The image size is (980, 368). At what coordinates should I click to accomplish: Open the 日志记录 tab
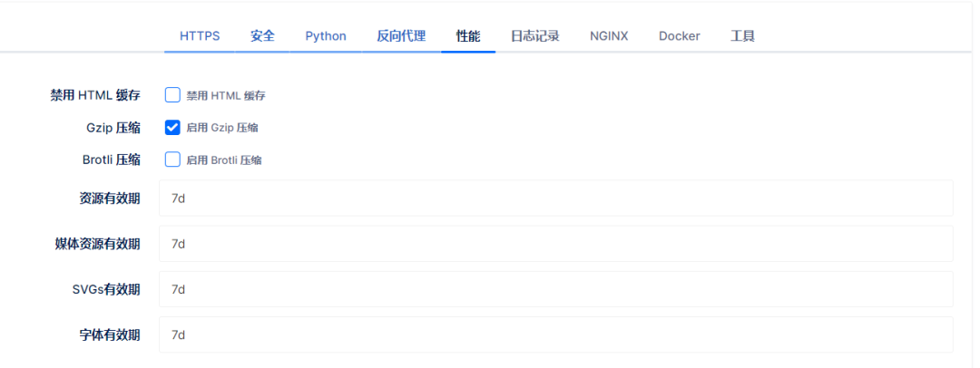(534, 36)
